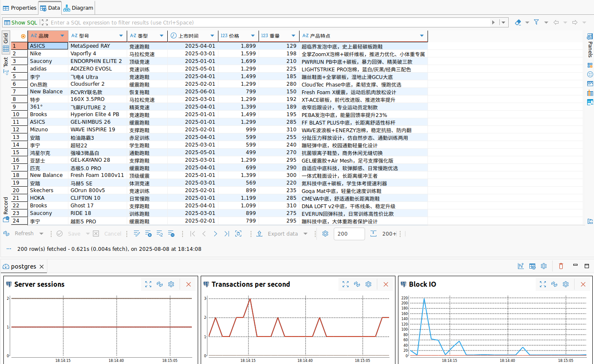This screenshot has height=364, width=594.
Task: Open 上市时间 column header dropdown arrow
Action: coord(213,36)
